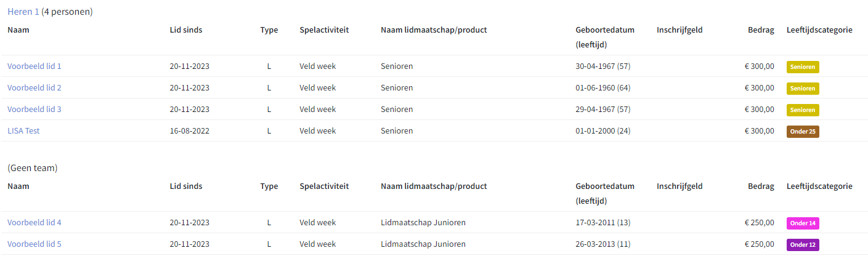Click Geboortedatum header in Heren 1 table
Screen dimensions: 868x256
(x=605, y=30)
